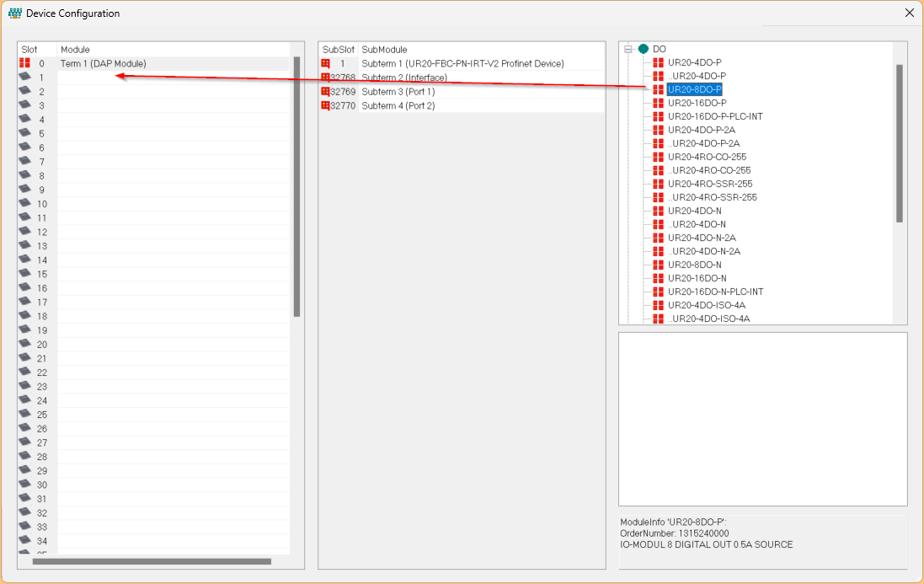
Task: Click the empty slot icon for slot 28
Action: [24, 456]
